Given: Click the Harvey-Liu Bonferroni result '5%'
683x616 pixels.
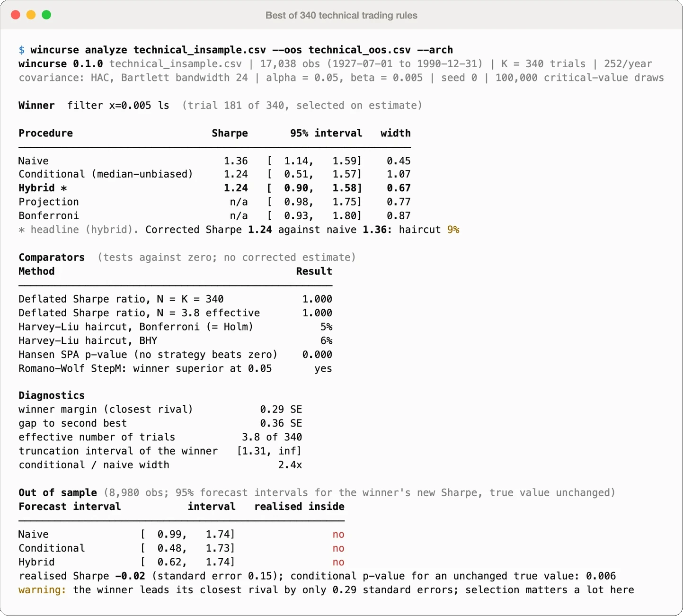Looking at the screenshot, I should click(327, 327).
